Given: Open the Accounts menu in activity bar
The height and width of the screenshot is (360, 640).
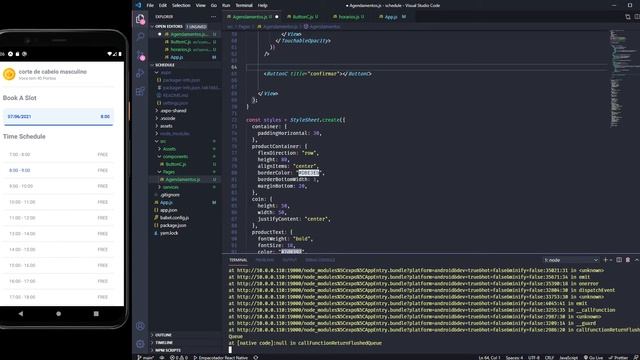Looking at the screenshot, I should pyautogui.click(x=140, y=326).
